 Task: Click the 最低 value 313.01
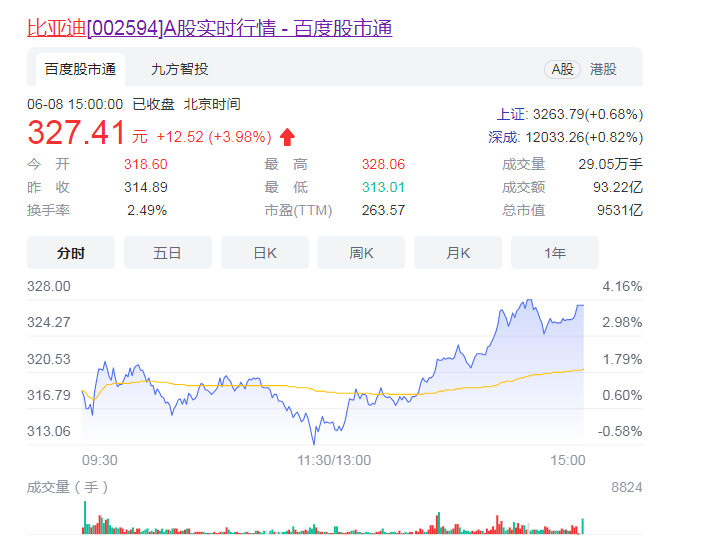(x=383, y=187)
